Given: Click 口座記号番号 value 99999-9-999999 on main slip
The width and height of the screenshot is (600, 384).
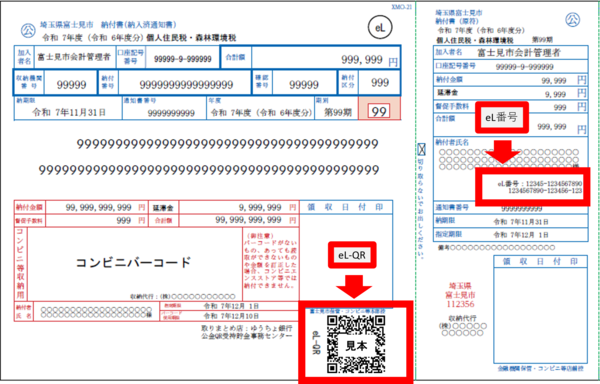Looking at the screenshot, I should [183, 59].
